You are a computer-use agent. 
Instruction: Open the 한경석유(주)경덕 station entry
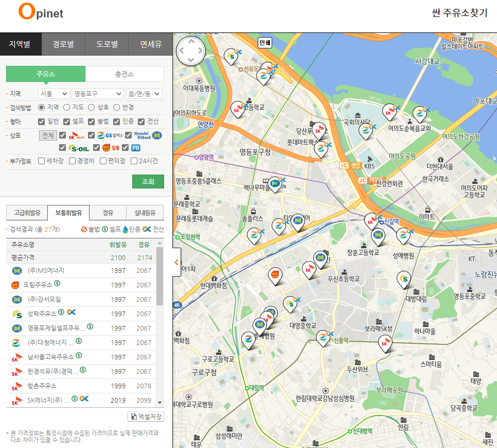pos(52,372)
